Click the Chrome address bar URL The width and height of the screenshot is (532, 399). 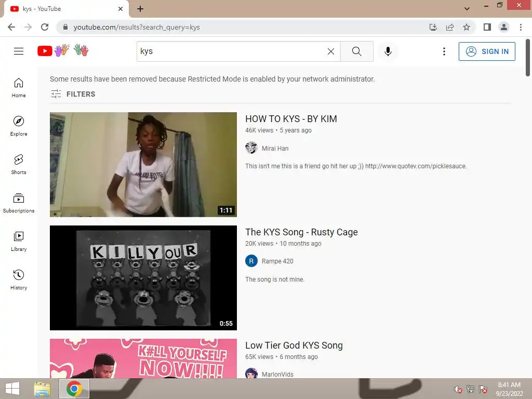(x=137, y=27)
